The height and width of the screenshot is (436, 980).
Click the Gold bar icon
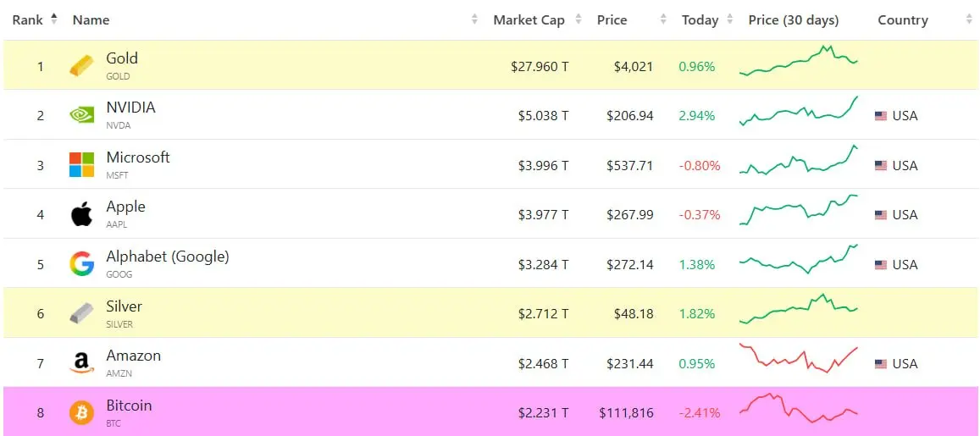[x=81, y=66]
